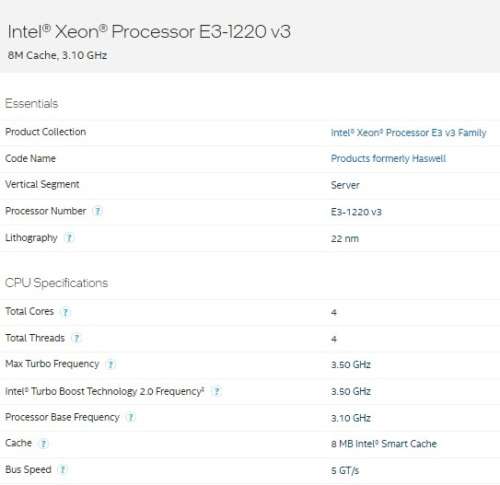Open help icon next to Processor Number
Image resolution: width=500 pixels, height=485 pixels.
pyautogui.click(x=98, y=211)
